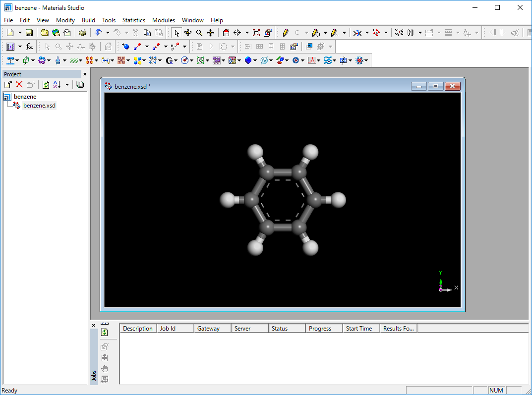Select the Sketch Atom pencil tool
This screenshot has height=395, width=532.
click(x=285, y=33)
